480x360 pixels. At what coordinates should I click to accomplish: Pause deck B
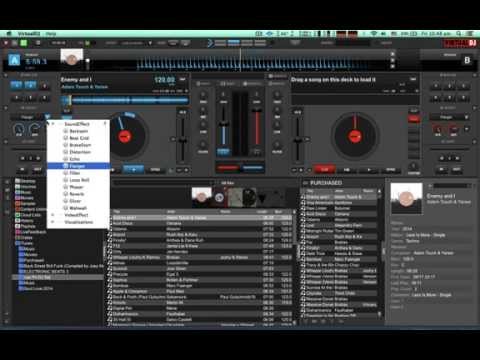(x=347, y=170)
